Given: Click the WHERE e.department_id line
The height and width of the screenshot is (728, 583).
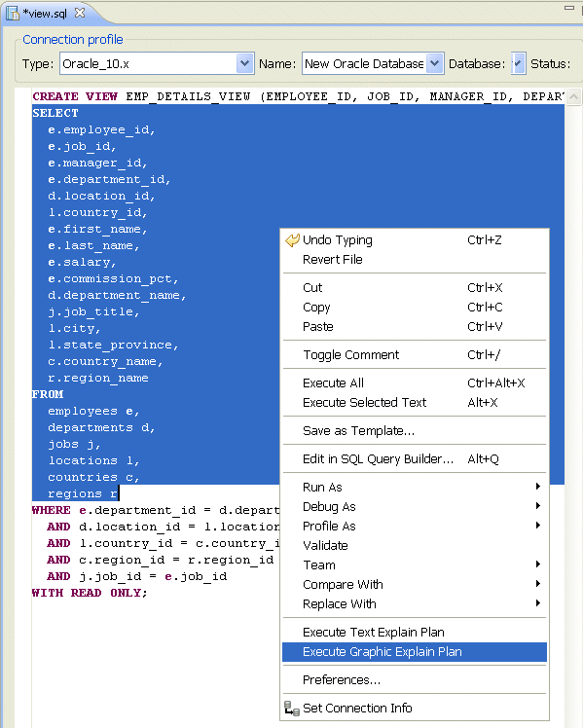Looking at the screenshot, I should [x=156, y=510].
